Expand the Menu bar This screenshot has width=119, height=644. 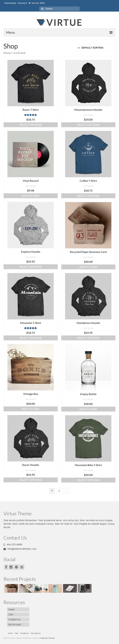[59, 32]
